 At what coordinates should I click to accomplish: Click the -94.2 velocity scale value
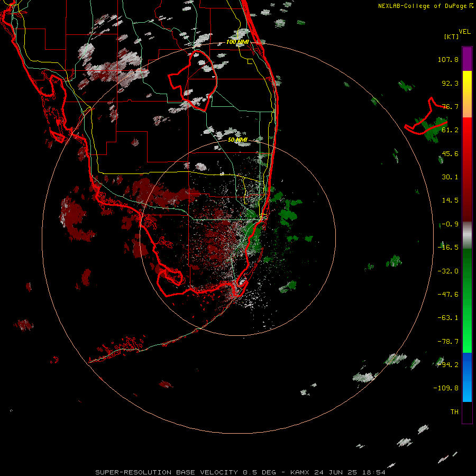point(448,365)
